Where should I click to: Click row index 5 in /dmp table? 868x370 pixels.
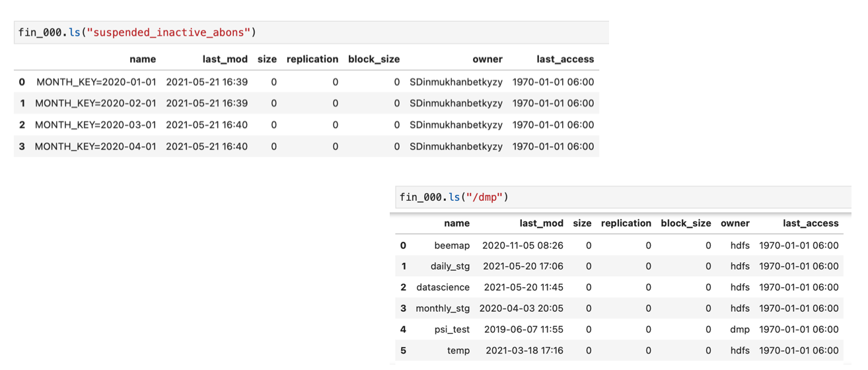click(403, 351)
